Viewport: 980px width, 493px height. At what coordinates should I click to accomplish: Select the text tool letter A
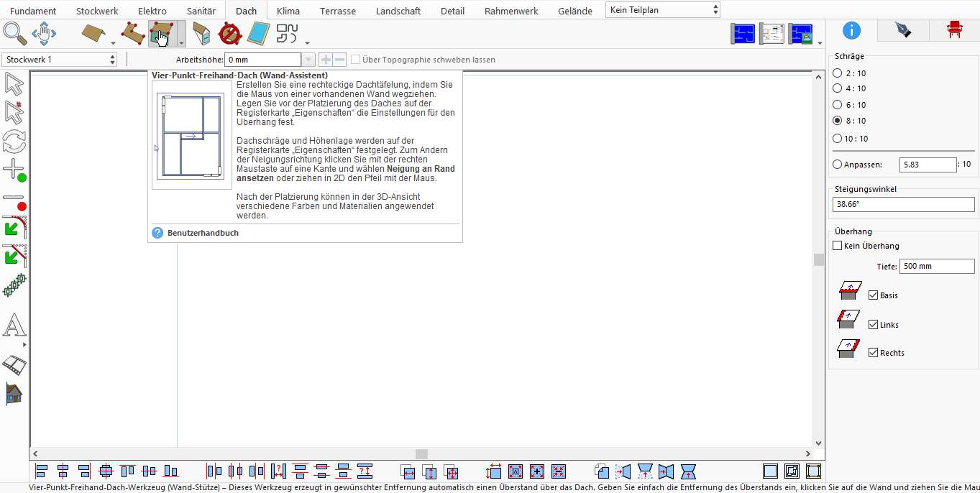pyautogui.click(x=14, y=326)
